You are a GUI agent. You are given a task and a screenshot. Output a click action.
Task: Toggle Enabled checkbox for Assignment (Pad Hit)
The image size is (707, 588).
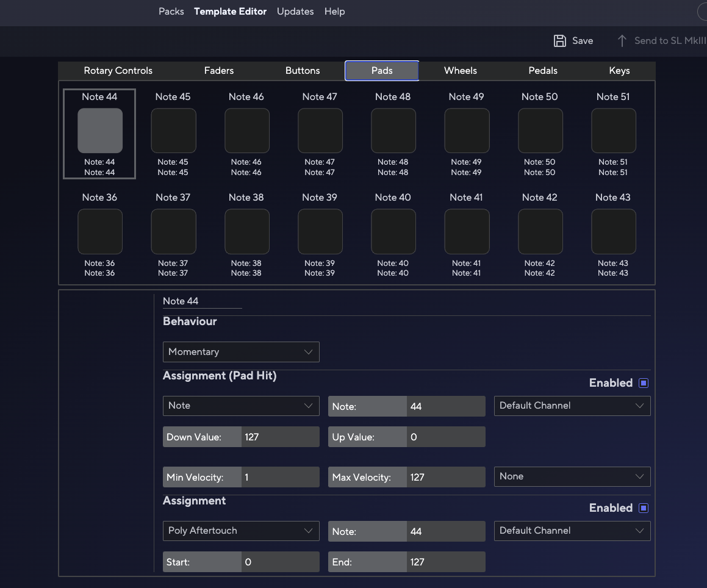644,383
